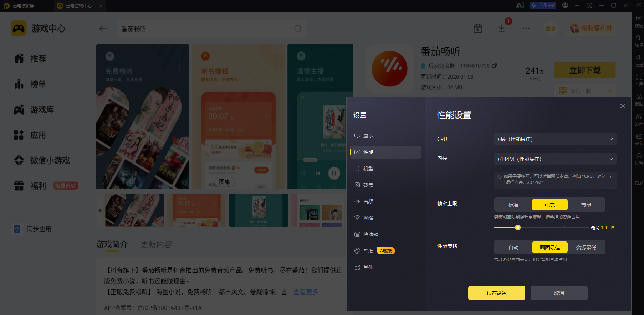Open 网络 settings tab
The width and height of the screenshot is (644, 315).
(x=385, y=218)
